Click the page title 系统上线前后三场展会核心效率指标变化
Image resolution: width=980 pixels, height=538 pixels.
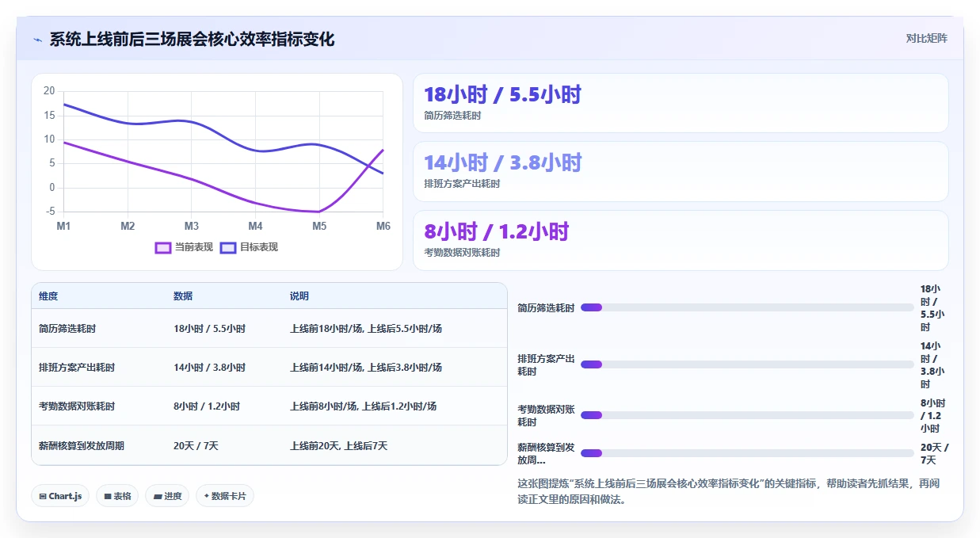coord(192,39)
